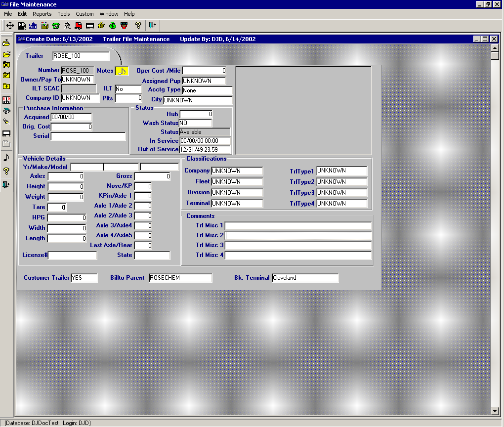Click the ILT field showing No
The image size is (504, 427).
pyautogui.click(x=128, y=89)
